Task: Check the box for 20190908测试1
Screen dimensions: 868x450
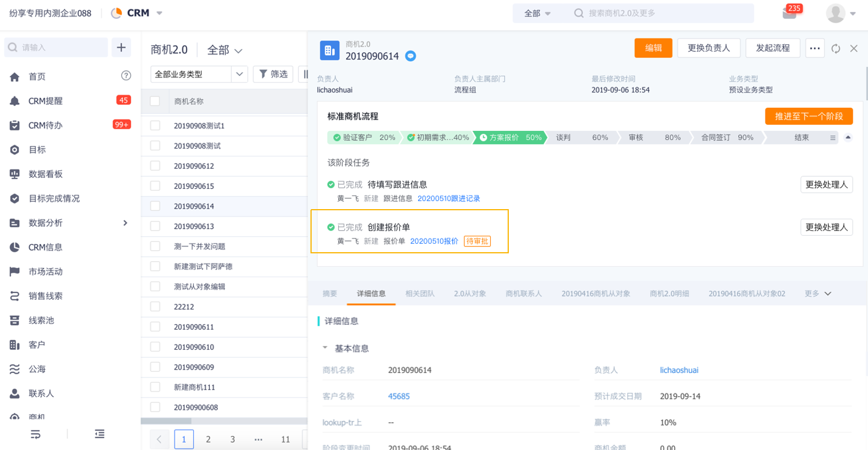Action: [x=155, y=126]
